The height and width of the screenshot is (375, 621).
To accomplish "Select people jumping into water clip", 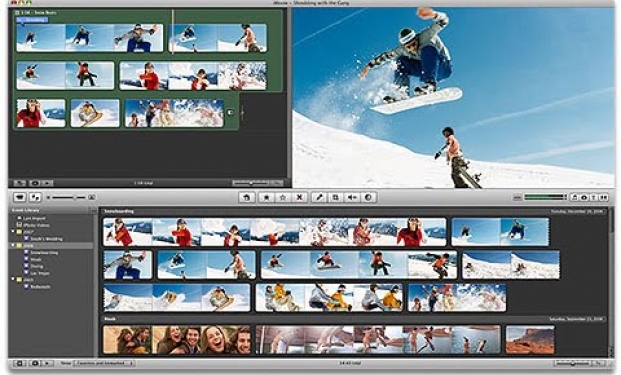I will pos(378,340).
